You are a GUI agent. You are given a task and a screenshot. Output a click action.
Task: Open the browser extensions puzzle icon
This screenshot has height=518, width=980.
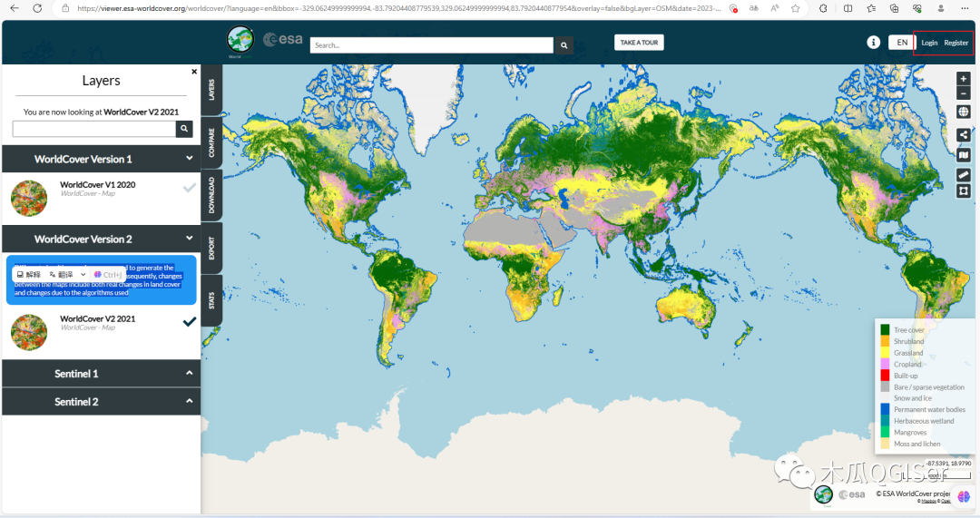coord(824,9)
